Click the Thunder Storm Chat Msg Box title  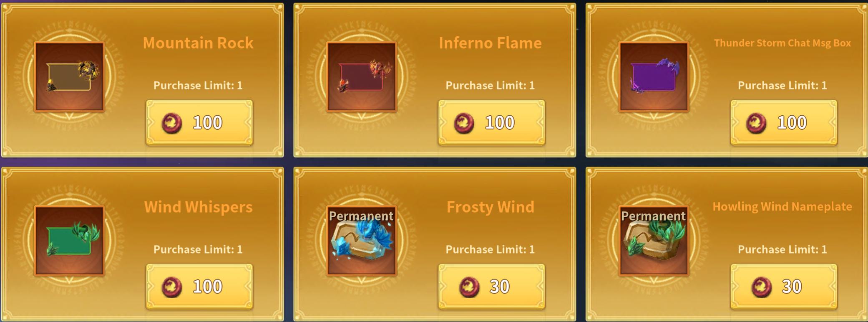pos(782,43)
